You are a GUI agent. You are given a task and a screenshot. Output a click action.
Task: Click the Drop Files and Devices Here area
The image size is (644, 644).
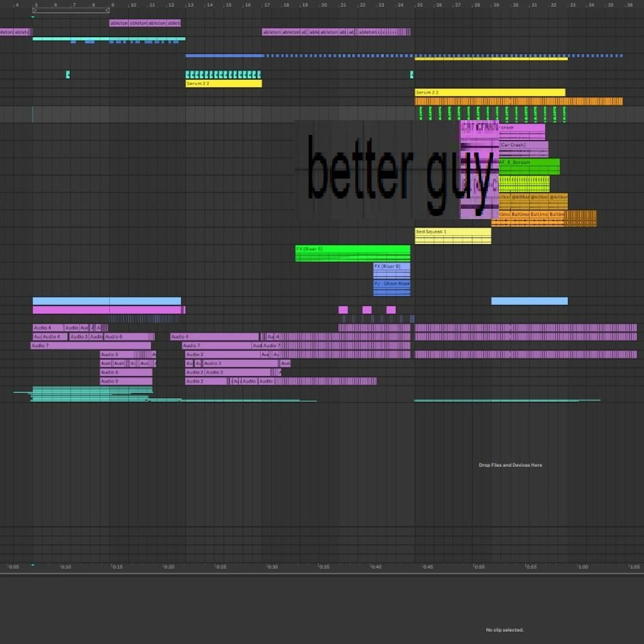click(510, 465)
